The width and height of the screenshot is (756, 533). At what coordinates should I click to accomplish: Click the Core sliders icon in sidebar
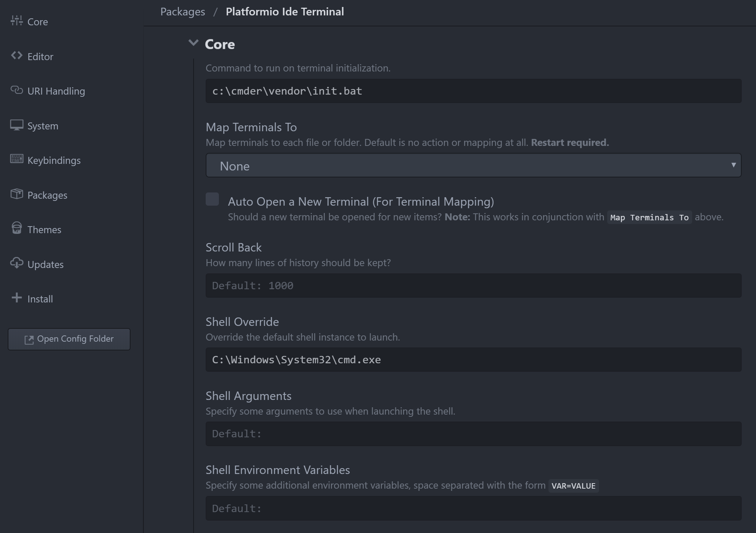16,21
